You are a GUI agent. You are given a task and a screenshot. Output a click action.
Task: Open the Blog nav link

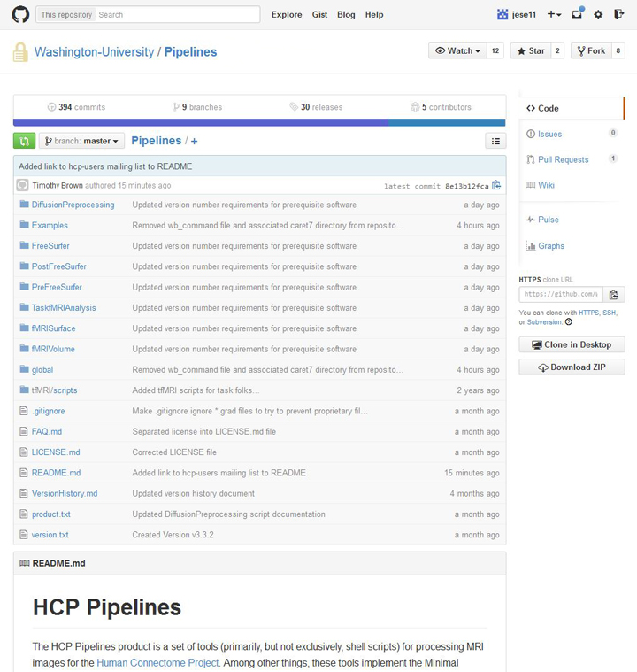pyautogui.click(x=346, y=14)
